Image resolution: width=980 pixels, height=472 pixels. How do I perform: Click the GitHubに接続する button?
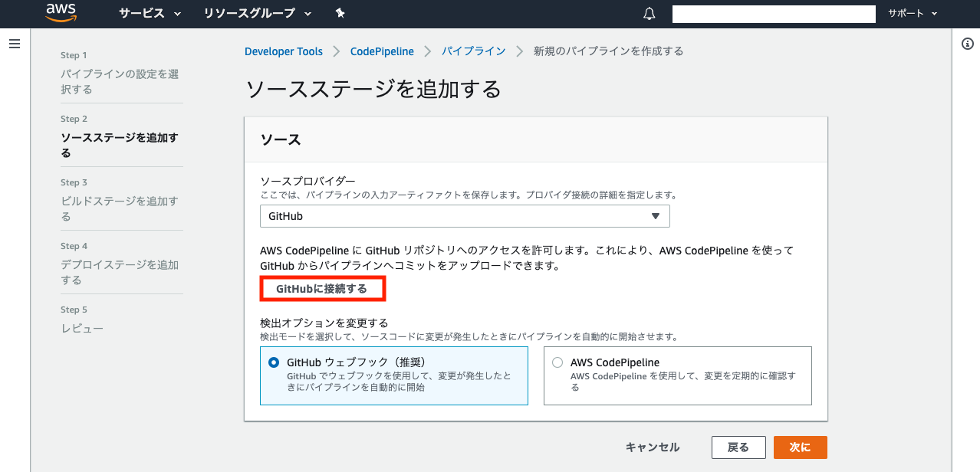322,288
